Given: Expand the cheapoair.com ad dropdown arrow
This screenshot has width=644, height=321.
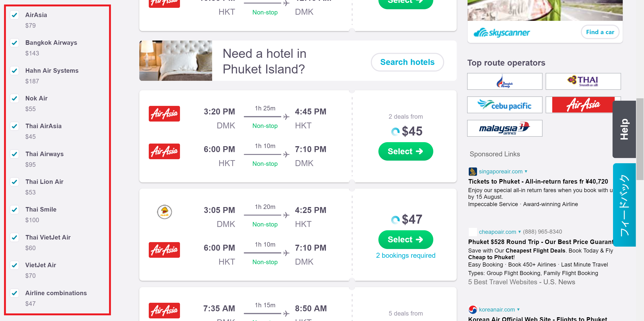Looking at the screenshot, I should point(520,232).
